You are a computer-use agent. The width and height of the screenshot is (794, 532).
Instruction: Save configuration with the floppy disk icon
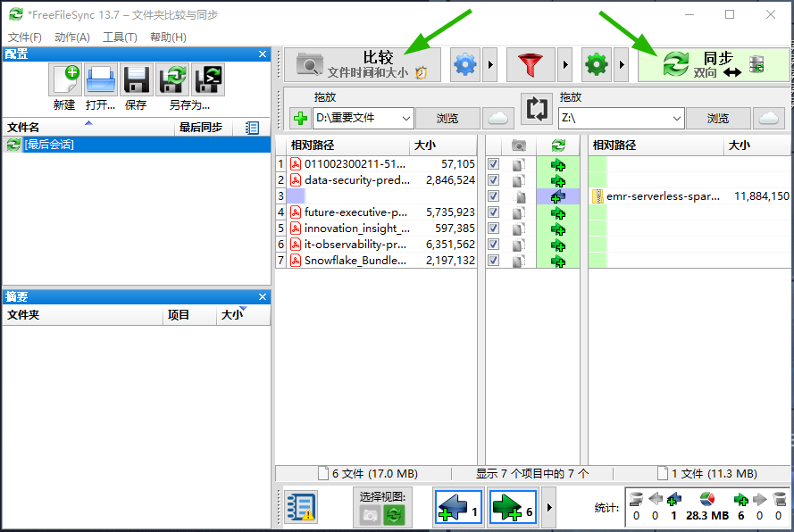[137, 79]
